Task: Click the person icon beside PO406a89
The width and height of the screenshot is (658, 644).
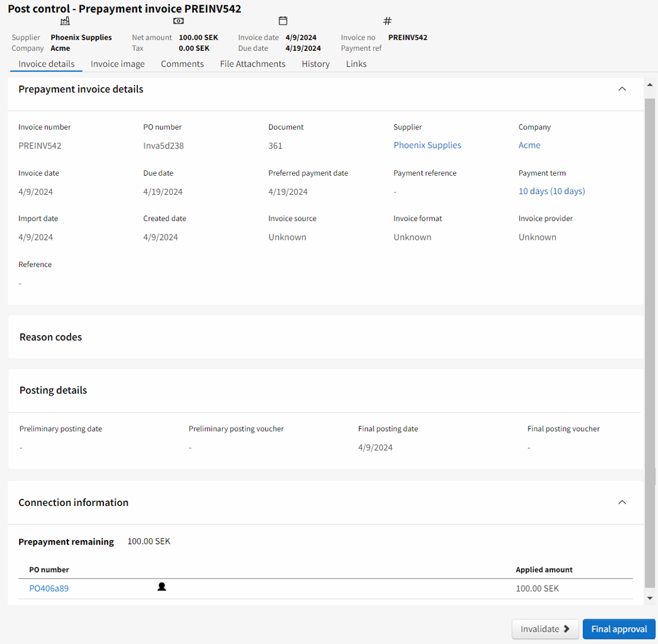Action: click(162, 587)
